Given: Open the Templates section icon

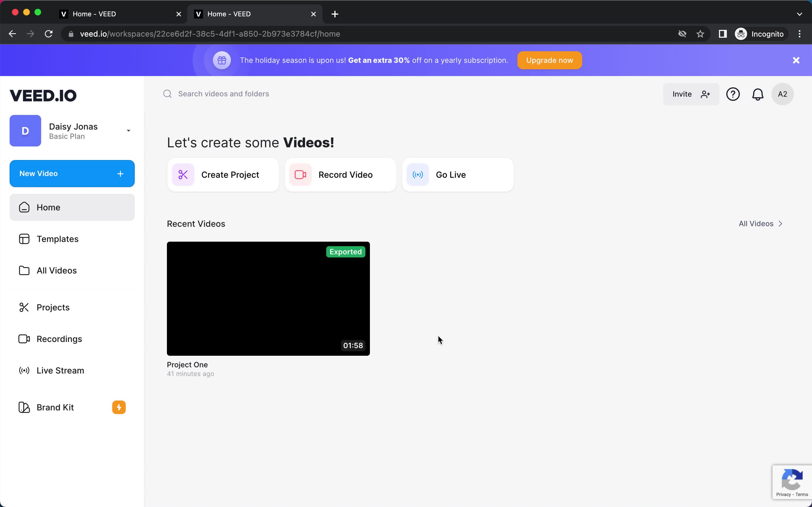Looking at the screenshot, I should click(x=24, y=239).
